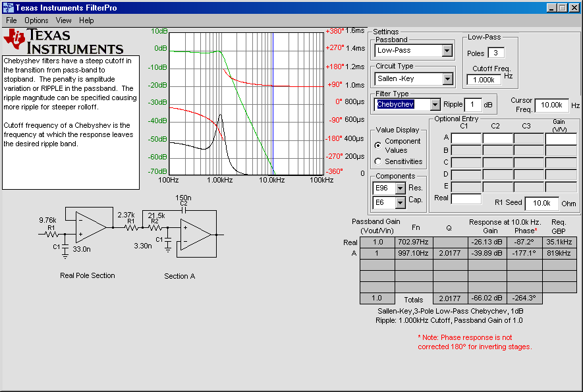This screenshot has width=583, height=392.
Task: Click the FilterPro app icon in title bar
Action: tap(8, 7)
